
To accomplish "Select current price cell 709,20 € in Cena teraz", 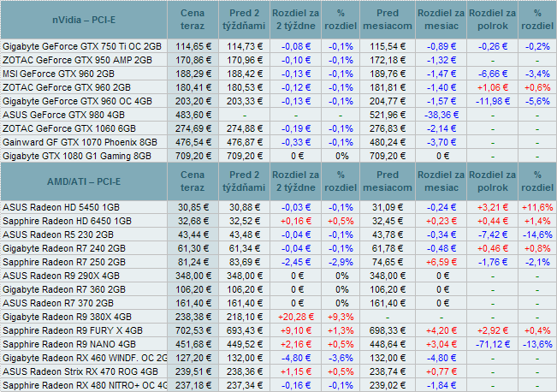I will (193, 156).
